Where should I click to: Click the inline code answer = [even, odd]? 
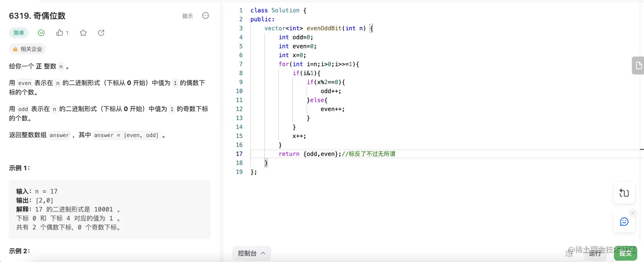[126, 135]
